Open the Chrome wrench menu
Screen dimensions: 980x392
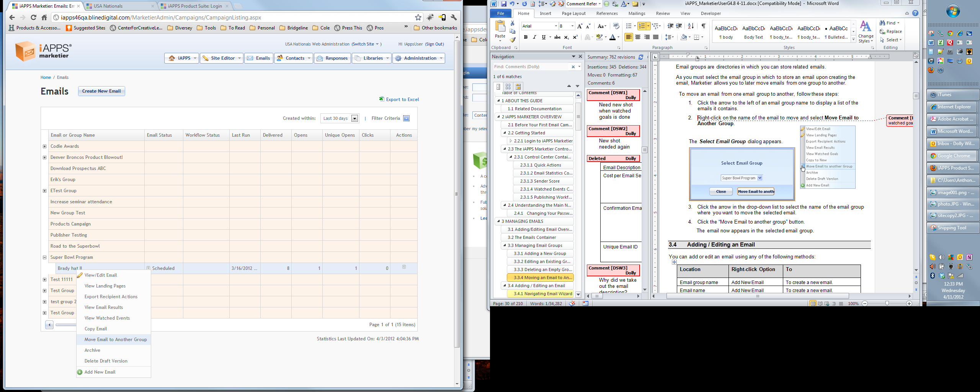tap(454, 17)
